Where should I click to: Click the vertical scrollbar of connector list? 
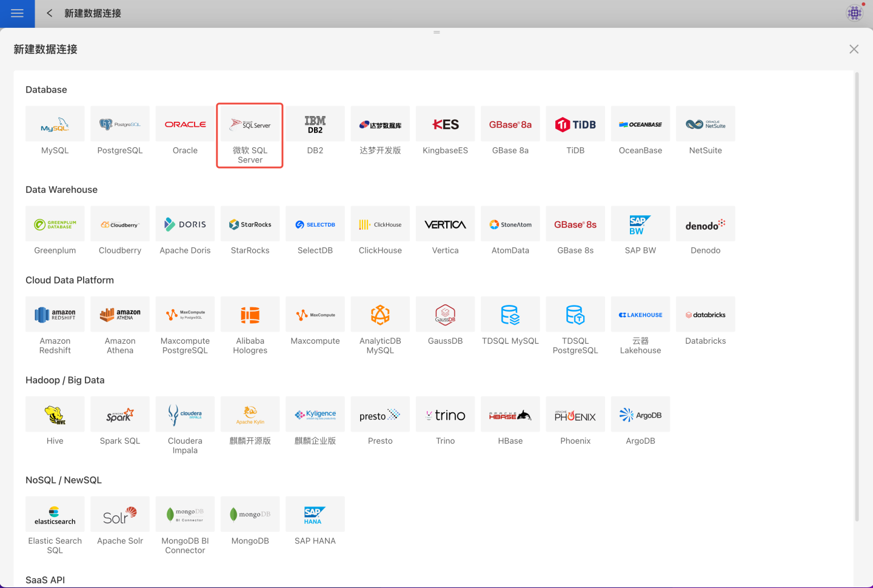857,297
